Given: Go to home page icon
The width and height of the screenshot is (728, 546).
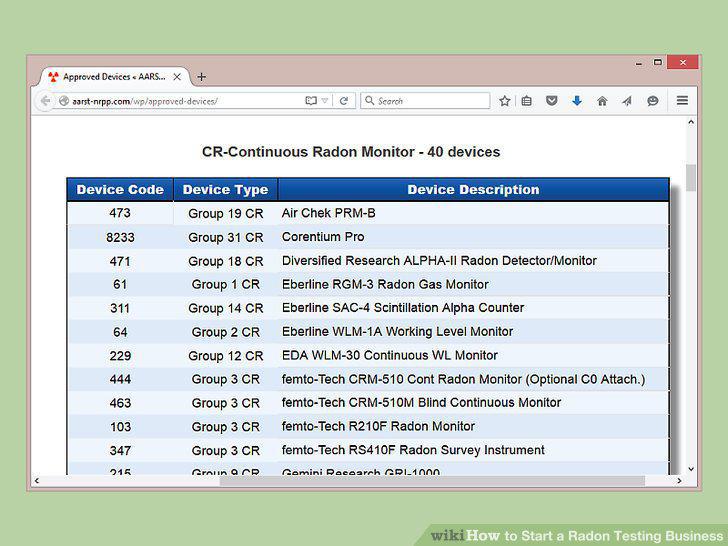Looking at the screenshot, I should point(602,101).
